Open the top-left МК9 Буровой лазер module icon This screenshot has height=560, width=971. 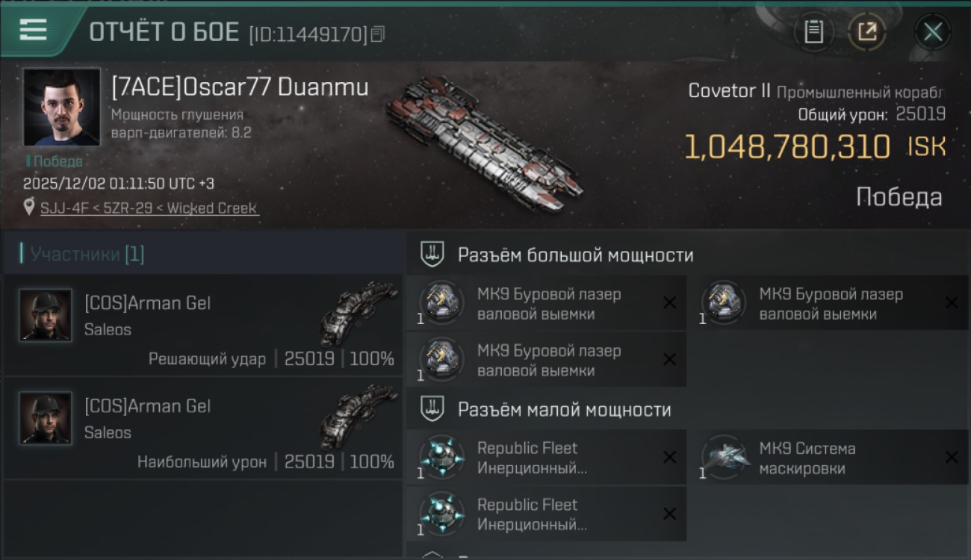tap(441, 303)
